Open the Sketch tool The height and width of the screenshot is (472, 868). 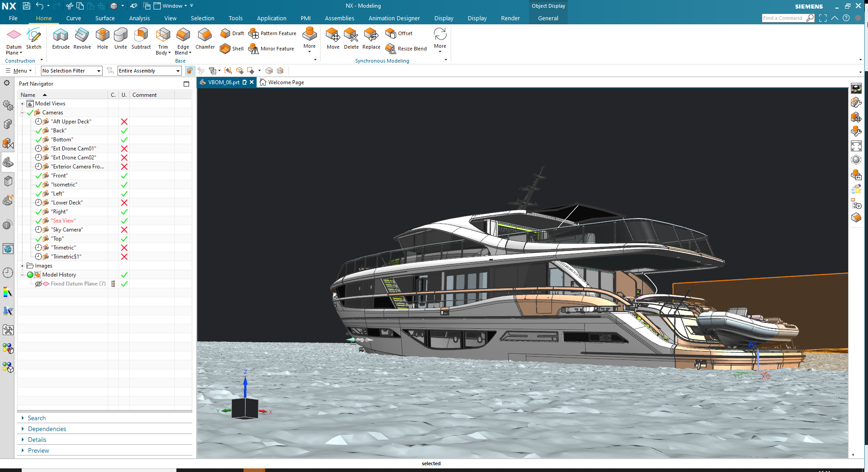pos(34,38)
